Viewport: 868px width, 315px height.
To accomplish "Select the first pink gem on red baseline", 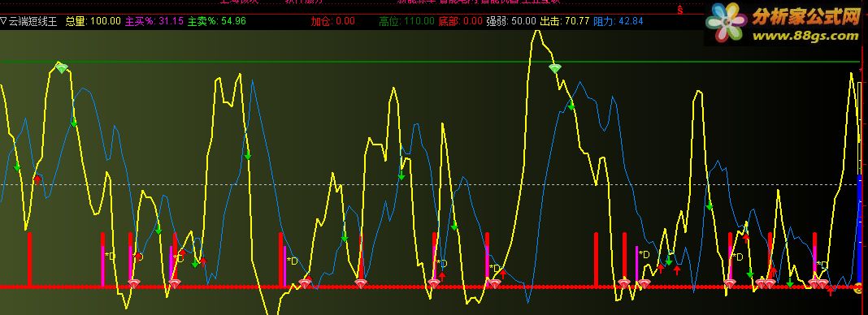I will pyautogui.click(x=133, y=284).
